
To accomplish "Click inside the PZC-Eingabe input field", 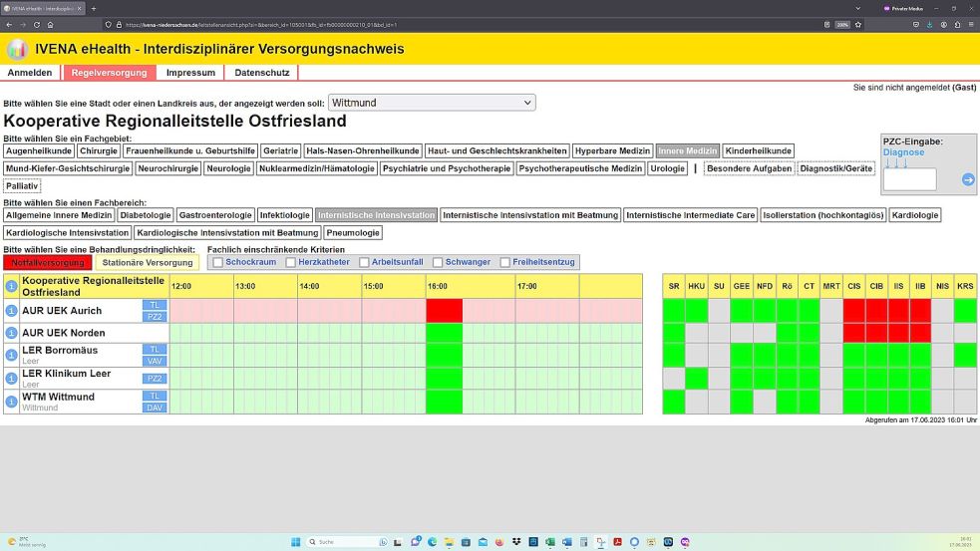I will click(910, 180).
